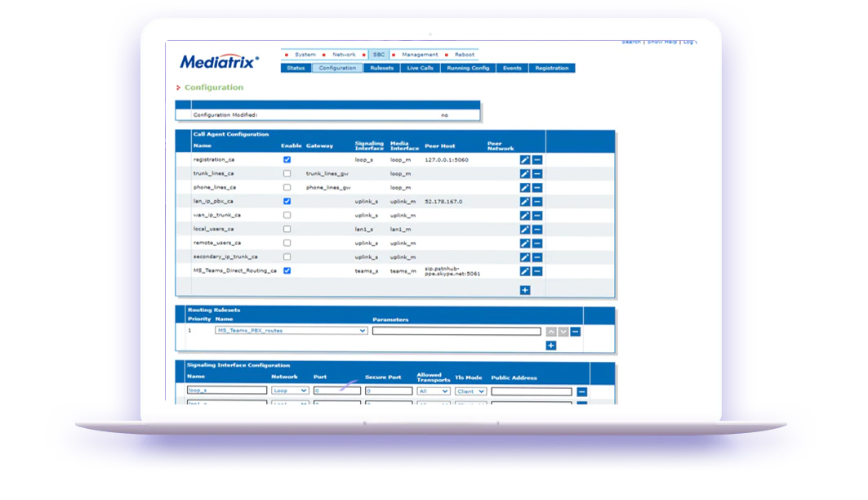
Task: Expand the loop_s Allowed Transports dropdown
Action: (x=434, y=391)
